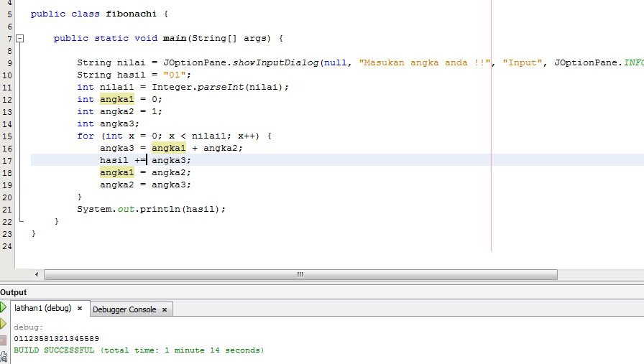Click the "Input" string literal

point(523,62)
